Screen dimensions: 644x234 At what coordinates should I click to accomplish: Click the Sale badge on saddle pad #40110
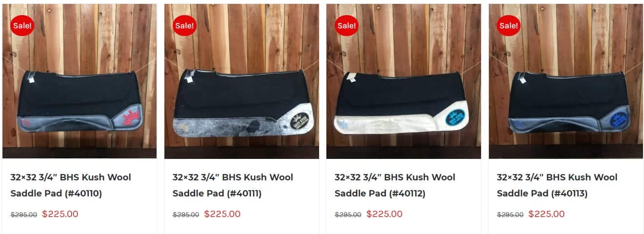click(x=22, y=25)
